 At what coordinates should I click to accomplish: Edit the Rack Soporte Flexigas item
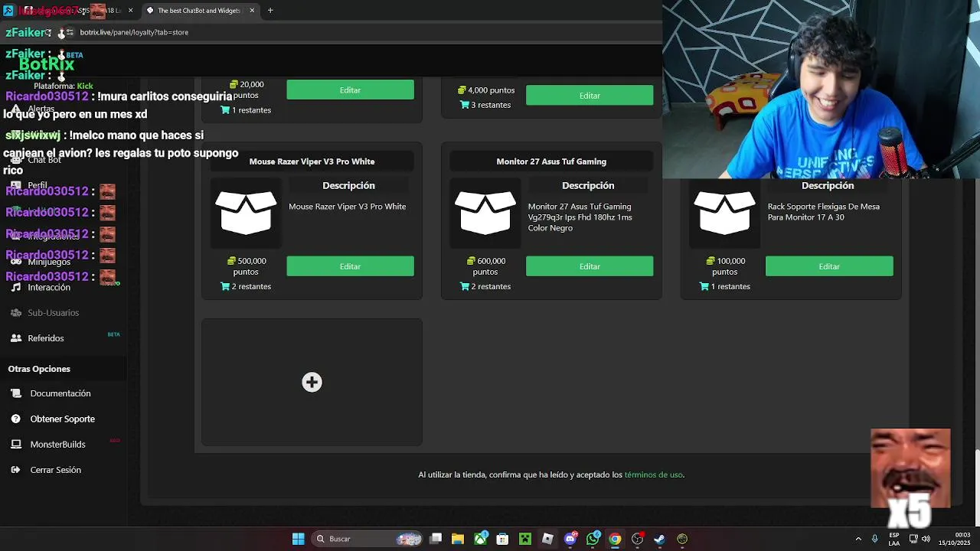[x=829, y=266]
